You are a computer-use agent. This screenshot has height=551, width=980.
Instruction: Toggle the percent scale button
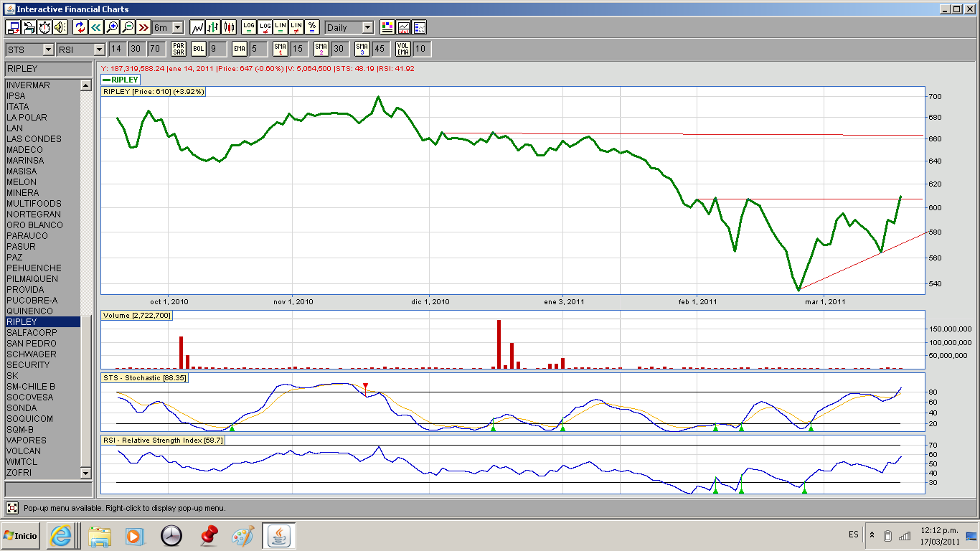coord(312,27)
